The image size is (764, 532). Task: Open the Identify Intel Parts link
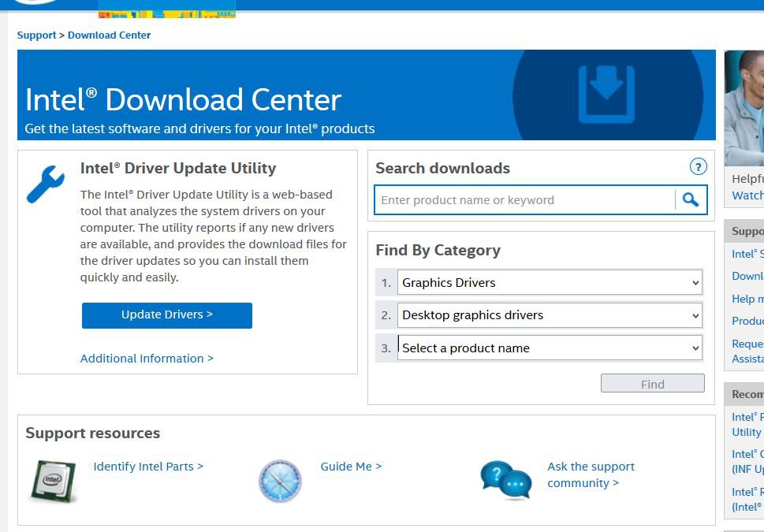[x=148, y=467]
